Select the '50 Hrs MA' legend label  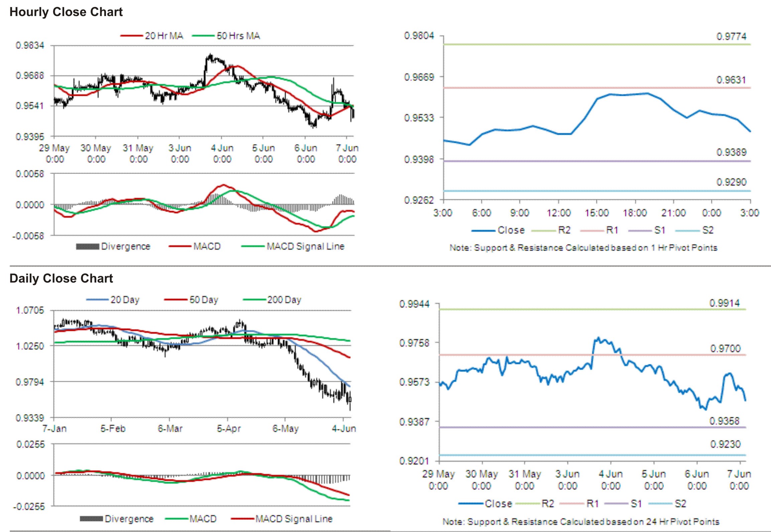click(238, 36)
